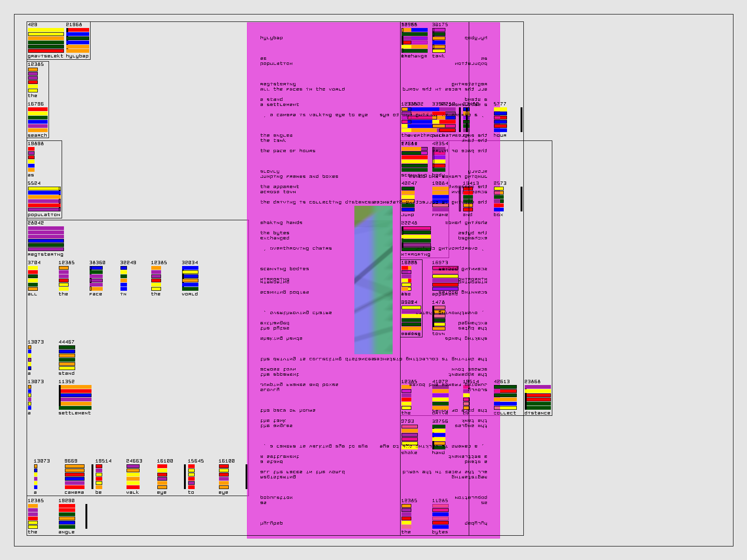Click the red top bar above search

point(37,109)
